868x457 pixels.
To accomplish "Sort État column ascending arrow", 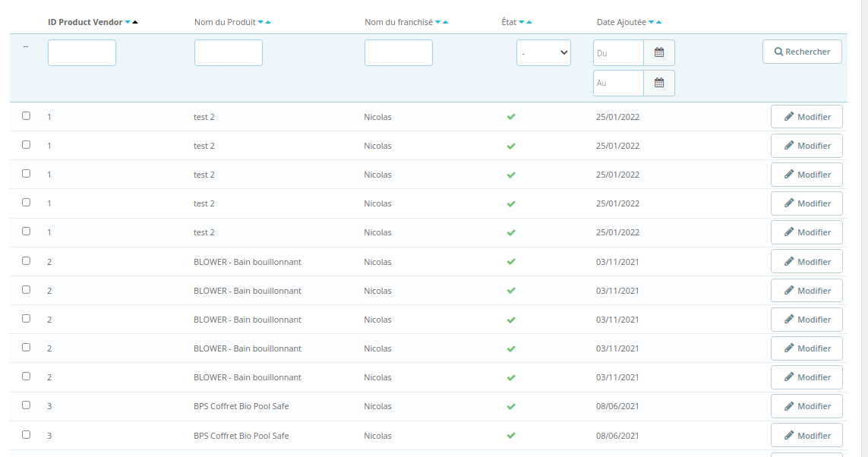I will [529, 22].
